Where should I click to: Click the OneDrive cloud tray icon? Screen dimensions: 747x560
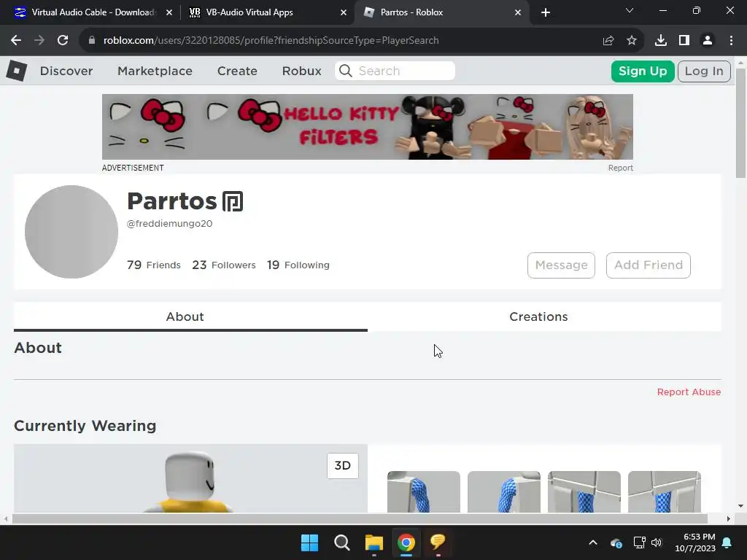tap(616, 542)
